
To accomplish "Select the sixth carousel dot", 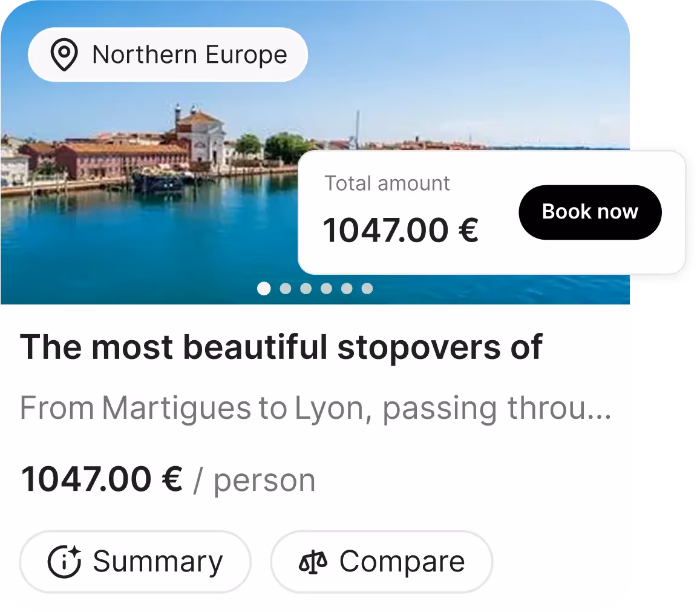I will (367, 289).
